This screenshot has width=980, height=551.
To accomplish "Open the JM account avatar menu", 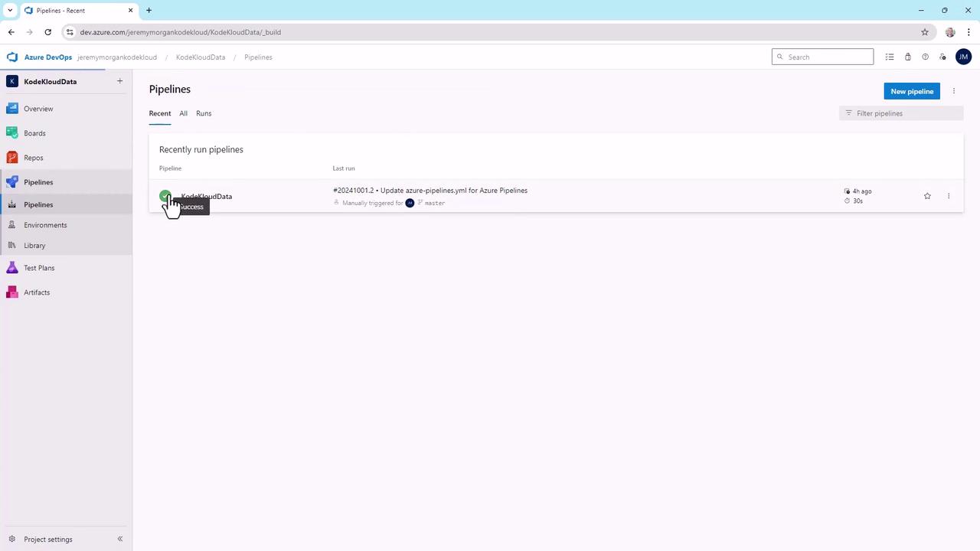I will (x=963, y=57).
